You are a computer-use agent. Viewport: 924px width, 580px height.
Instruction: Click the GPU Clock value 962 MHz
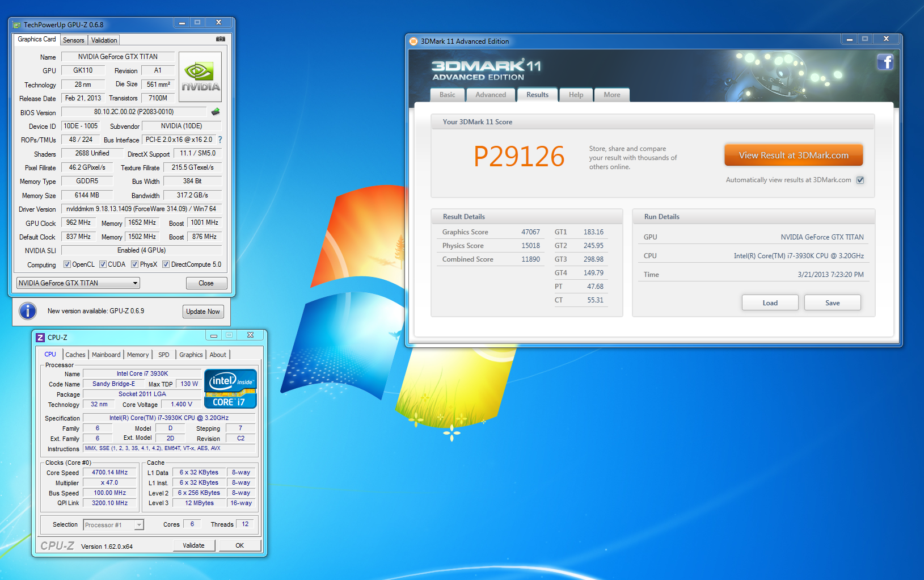tap(78, 222)
